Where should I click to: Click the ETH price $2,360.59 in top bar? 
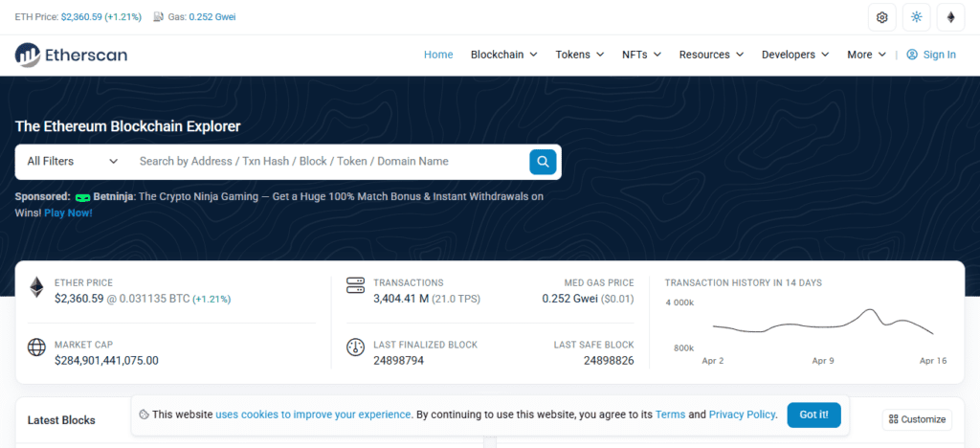pyautogui.click(x=81, y=17)
